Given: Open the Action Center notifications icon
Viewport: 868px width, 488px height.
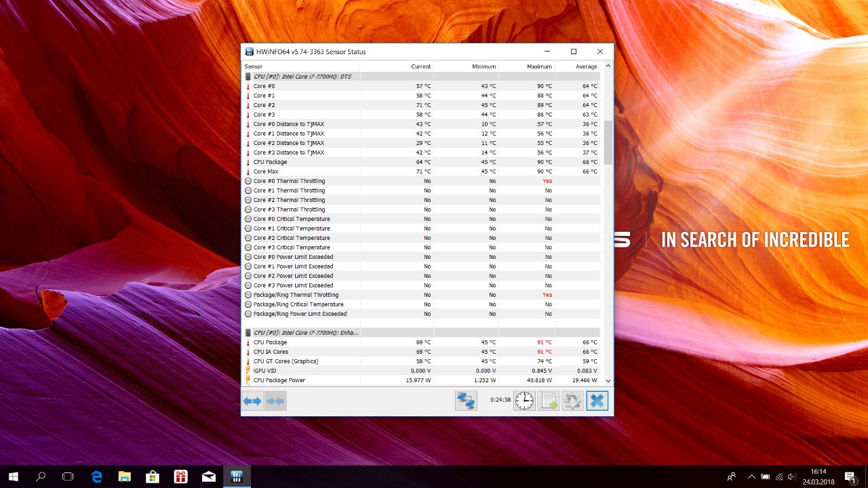Looking at the screenshot, I should click(850, 476).
